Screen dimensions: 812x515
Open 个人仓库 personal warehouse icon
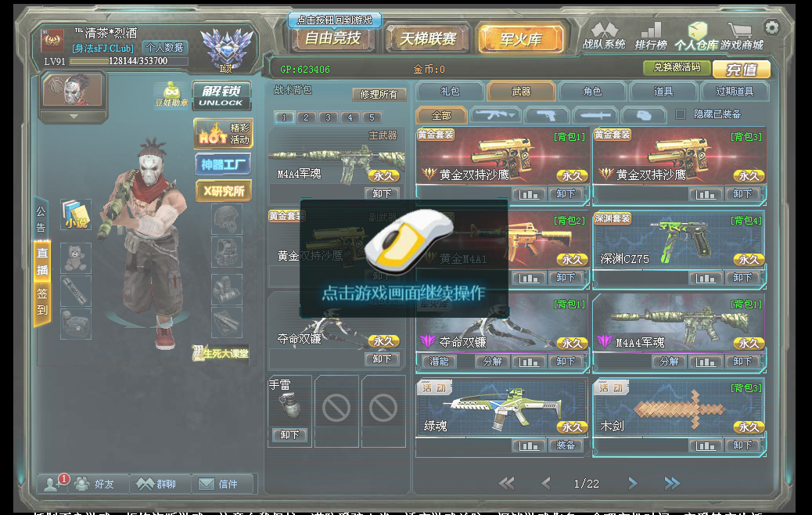(696, 36)
